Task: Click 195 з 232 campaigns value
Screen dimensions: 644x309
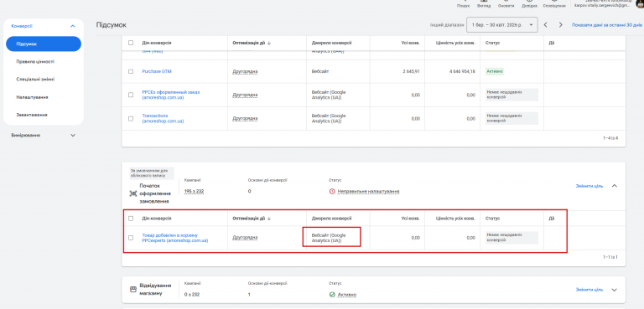Action: (195, 192)
